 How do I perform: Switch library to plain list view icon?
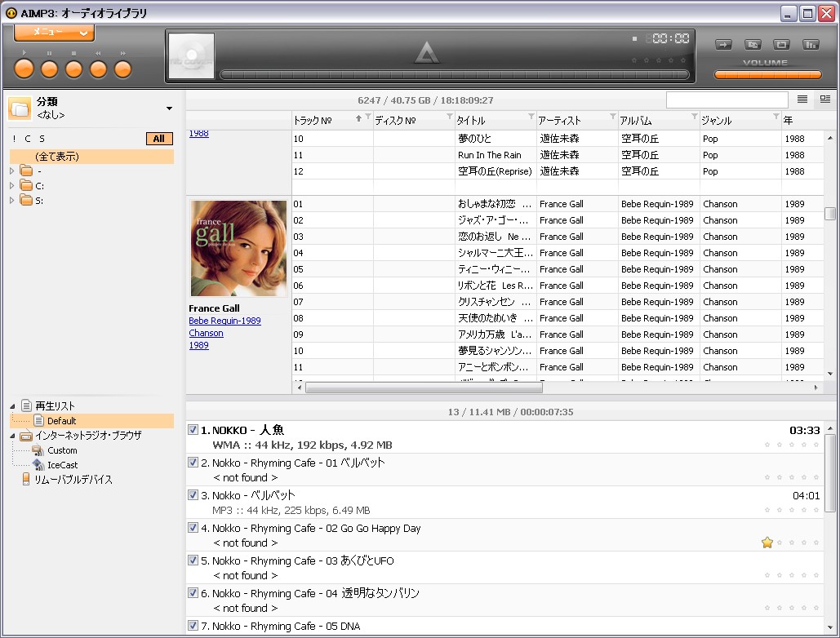pyautogui.click(x=802, y=99)
